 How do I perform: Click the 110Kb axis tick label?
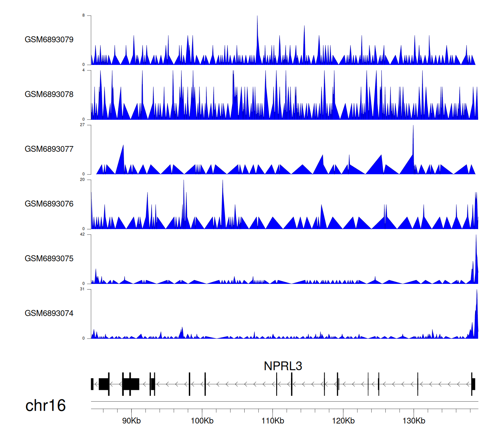(272, 421)
